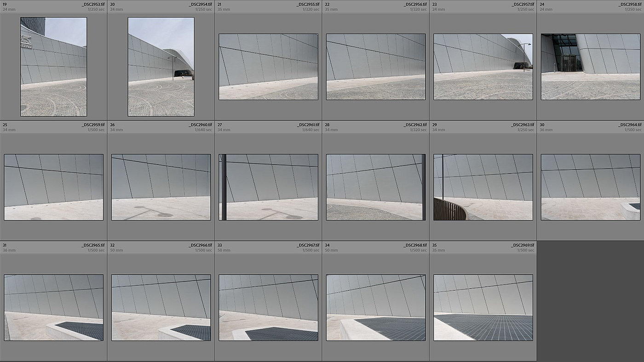This screenshot has width=644, height=362.
Task: Click the _DSC2962.tif filename label
Action: [415, 124]
